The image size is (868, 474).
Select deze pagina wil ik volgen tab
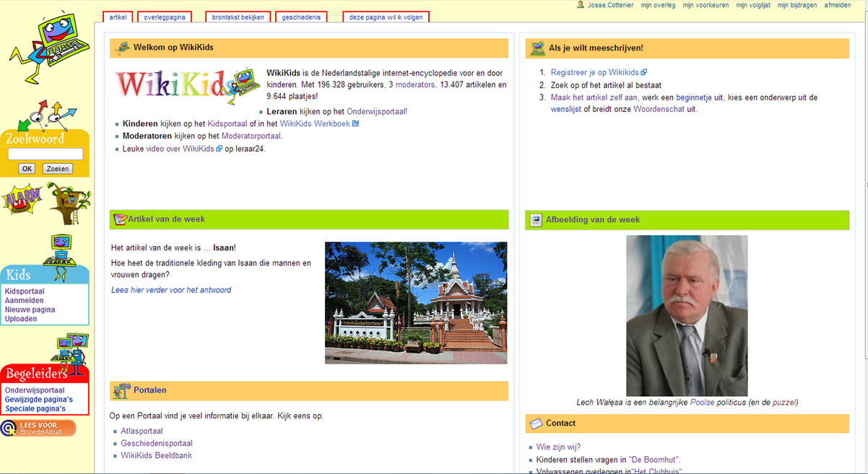(386, 17)
